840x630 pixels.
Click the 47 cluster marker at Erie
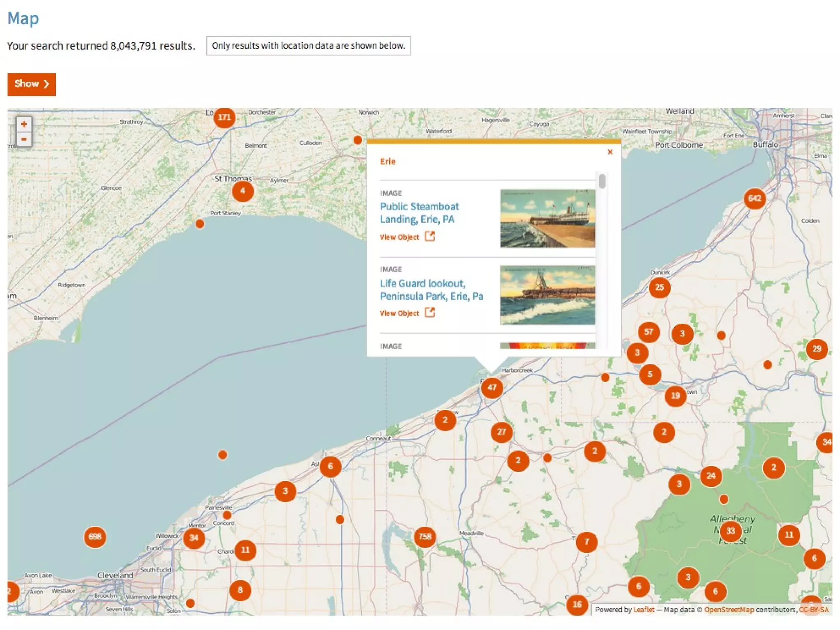(492, 387)
